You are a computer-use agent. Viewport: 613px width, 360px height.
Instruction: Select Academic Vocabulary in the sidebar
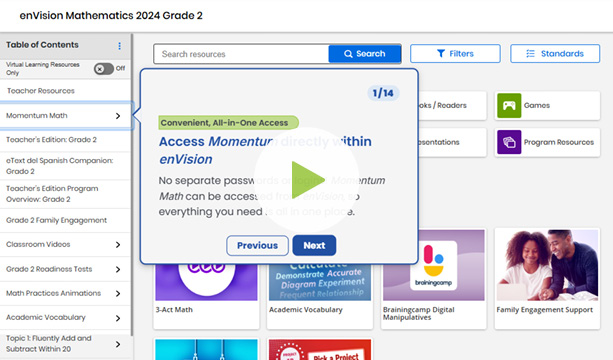[x=46, y=317]
